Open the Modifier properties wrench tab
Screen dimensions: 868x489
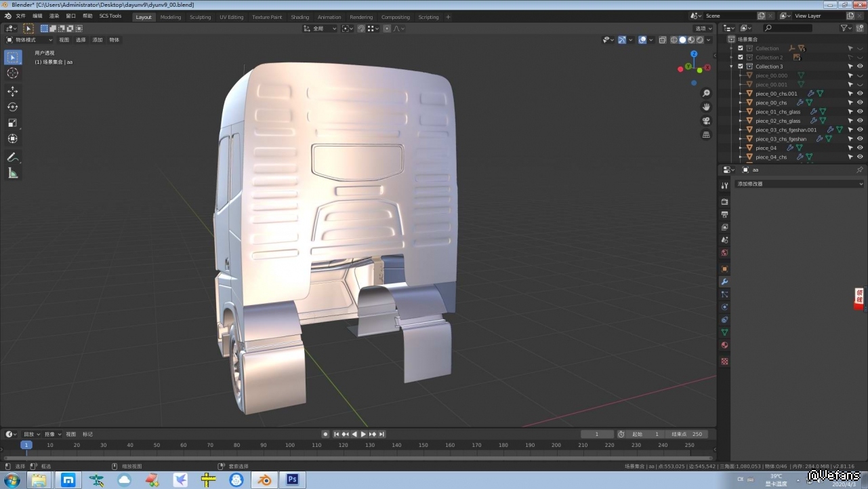point(724,281)
